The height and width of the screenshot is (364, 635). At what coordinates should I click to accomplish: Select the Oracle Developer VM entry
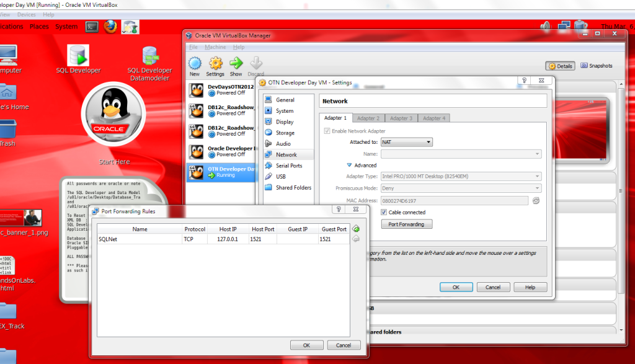(222, 151)
